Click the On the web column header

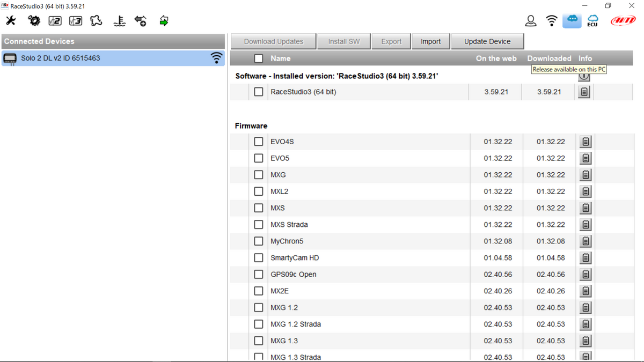point(496,58)
